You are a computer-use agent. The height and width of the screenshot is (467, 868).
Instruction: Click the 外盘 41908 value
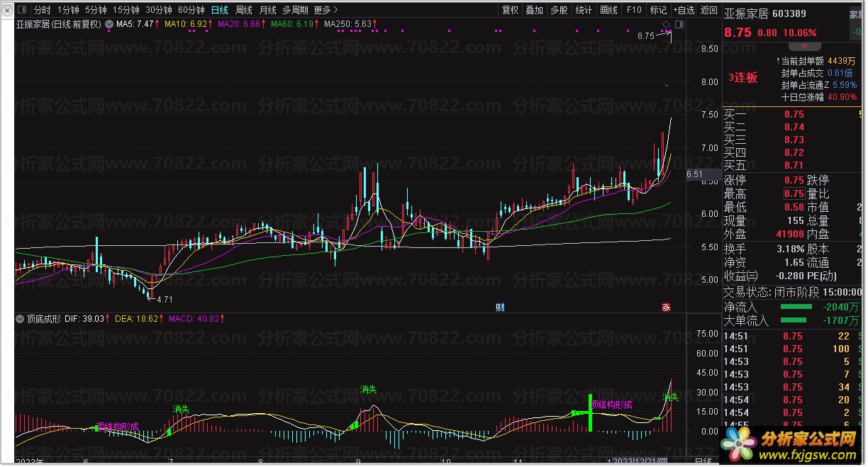coord(789,234)
